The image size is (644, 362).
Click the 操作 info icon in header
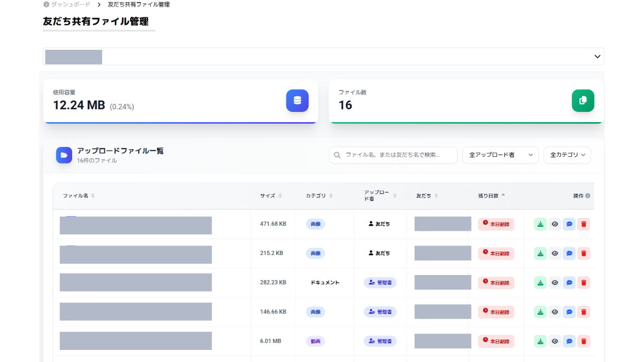[x=588, y=196]
